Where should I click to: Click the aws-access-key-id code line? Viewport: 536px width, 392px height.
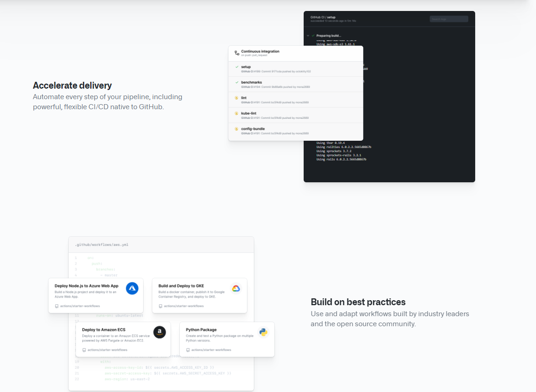[159, 368]
